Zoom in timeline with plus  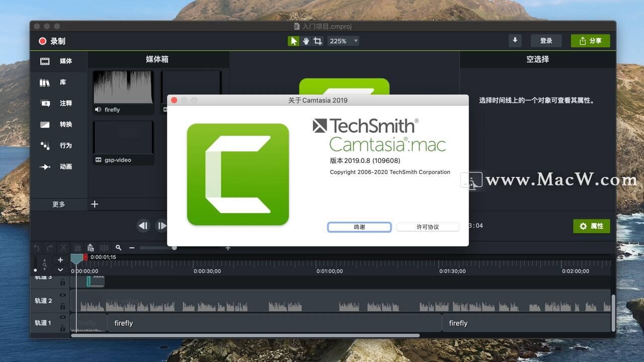pos(228,248)
